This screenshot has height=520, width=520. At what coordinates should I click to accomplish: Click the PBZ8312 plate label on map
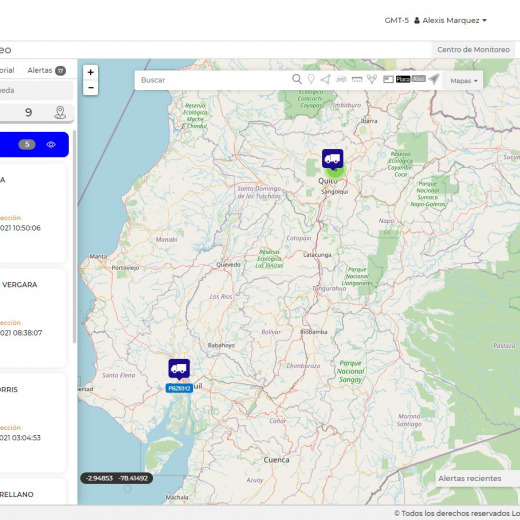[x=179, y=388]
